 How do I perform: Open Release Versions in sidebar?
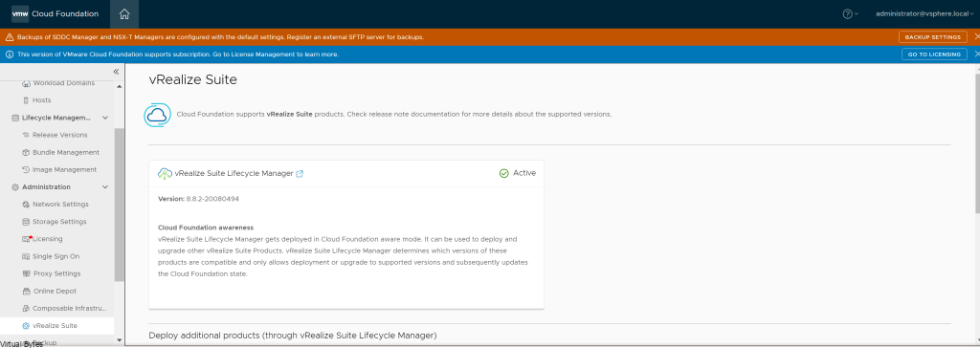click(x=60, y=135)
